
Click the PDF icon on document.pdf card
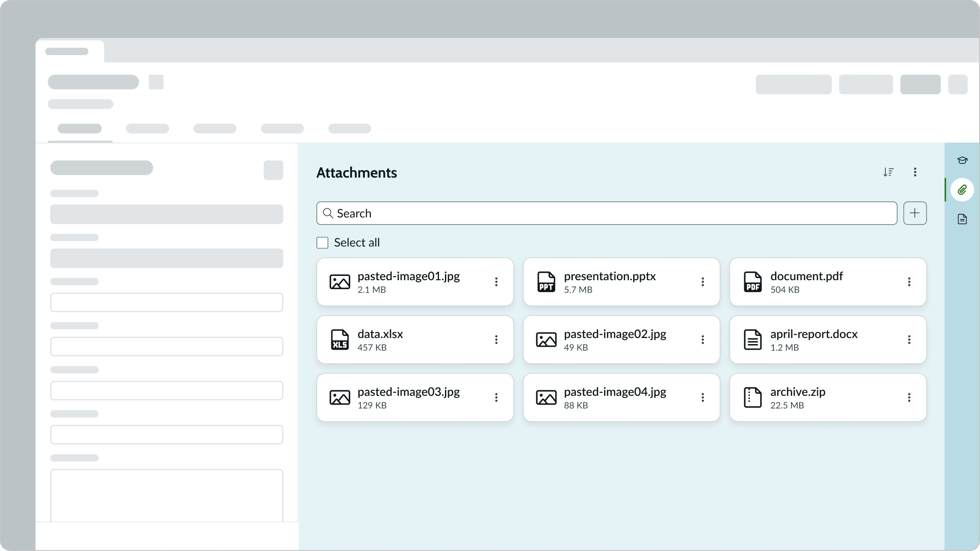pos(752,281)
